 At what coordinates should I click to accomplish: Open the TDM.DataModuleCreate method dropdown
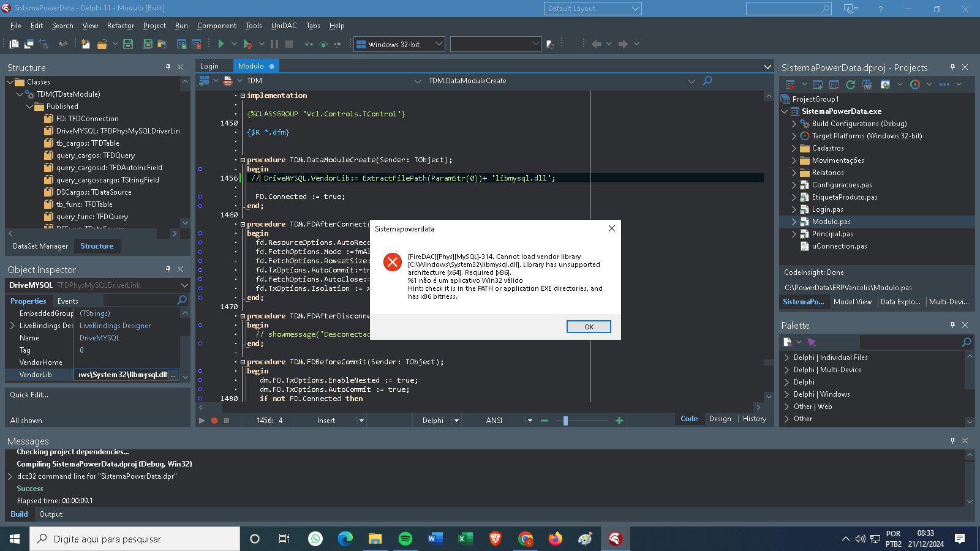pos(692,81)
